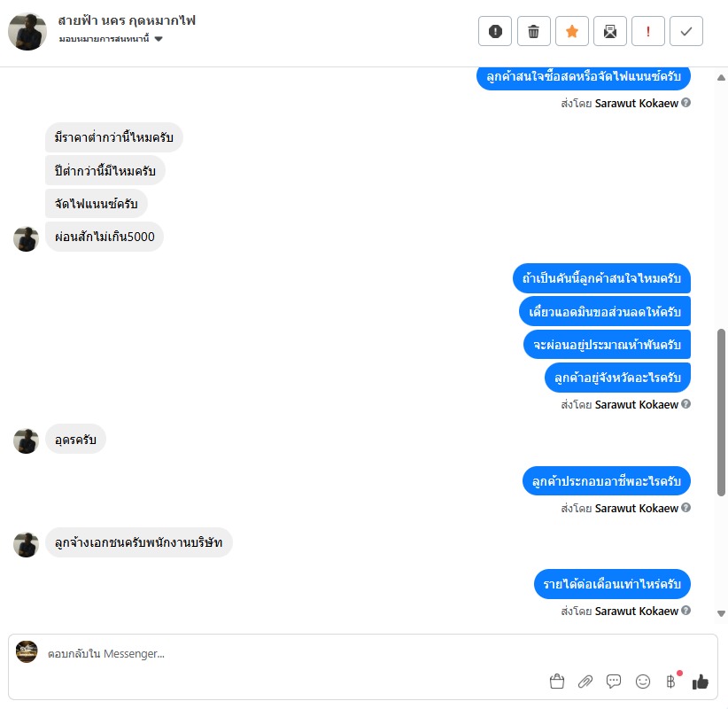
Task: Delete conversation using trash icon
Action: pos(533,31)
